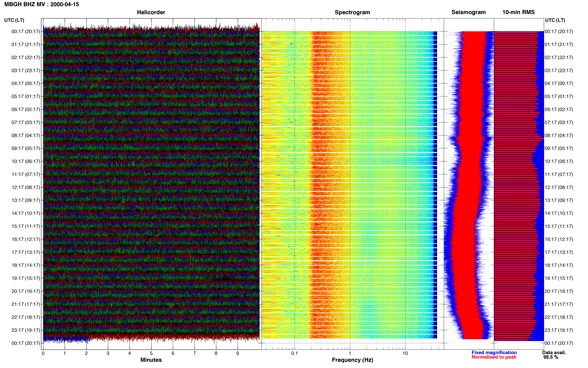The height and width of the screenshot is (368, 588).
Task: Click the 'Spectrogram' panel heading
Action: click(x=352, y=12)
